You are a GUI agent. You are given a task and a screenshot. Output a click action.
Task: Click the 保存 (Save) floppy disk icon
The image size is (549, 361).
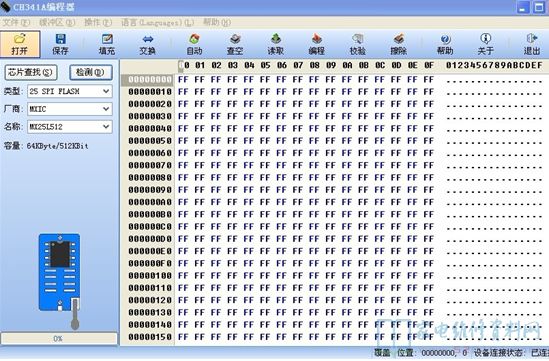coord(60,44)
